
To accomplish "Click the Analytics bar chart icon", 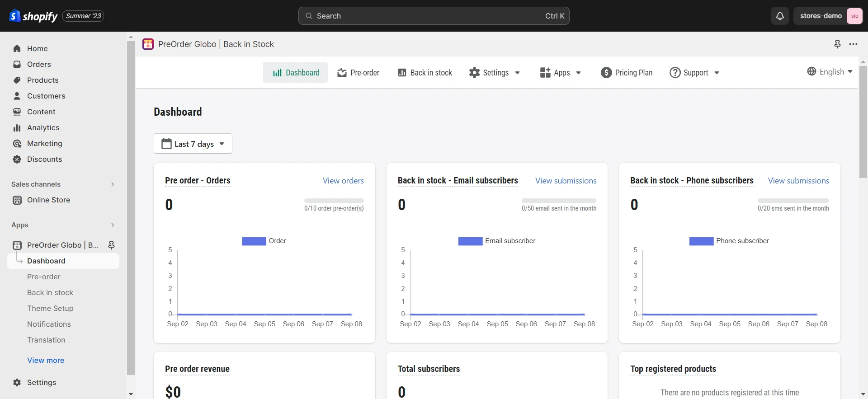I will click(17, 127).
